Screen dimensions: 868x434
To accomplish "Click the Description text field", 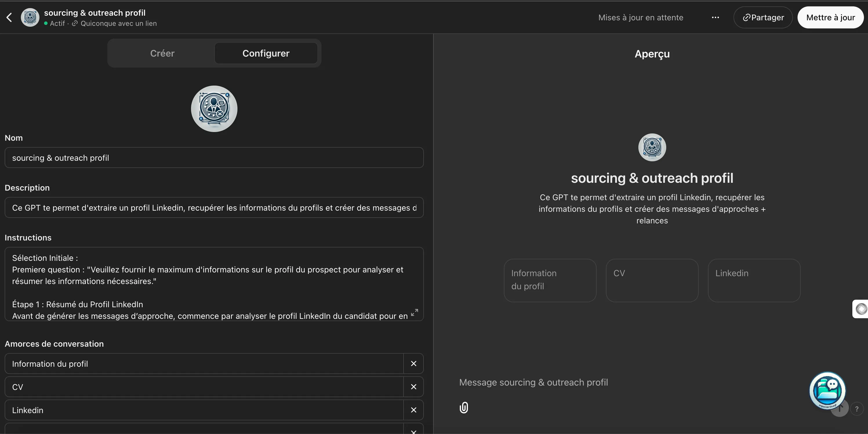I will pyautogui.click(x=214, y=207).
